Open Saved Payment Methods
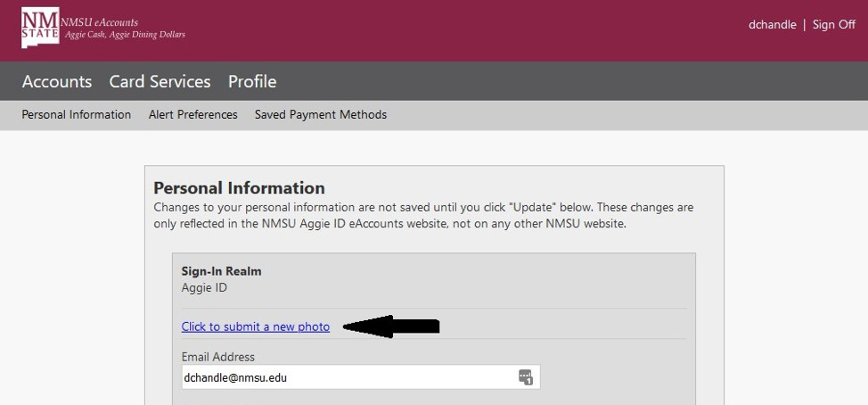The image size is (868, 405). click(x=321, y=115)
